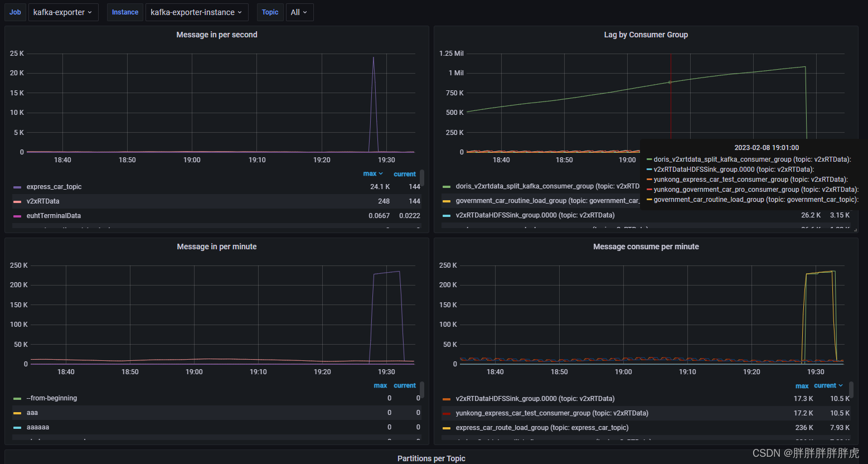Screen dimensions: 868x464
Task: Click the --from-beginning series color swatch
Action: [x=17, y=399]
